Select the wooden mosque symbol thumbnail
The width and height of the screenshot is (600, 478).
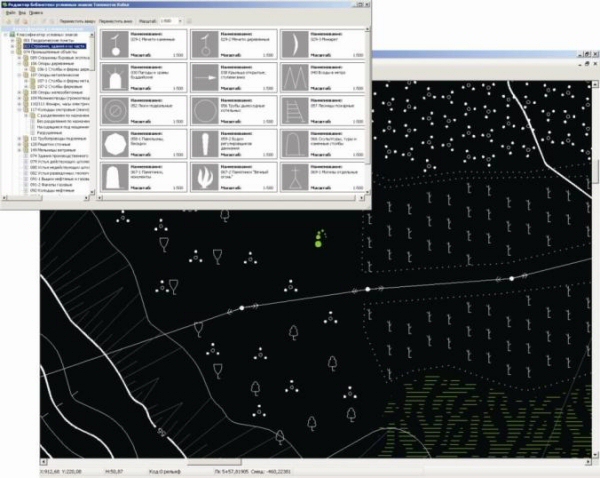[202, 44]
